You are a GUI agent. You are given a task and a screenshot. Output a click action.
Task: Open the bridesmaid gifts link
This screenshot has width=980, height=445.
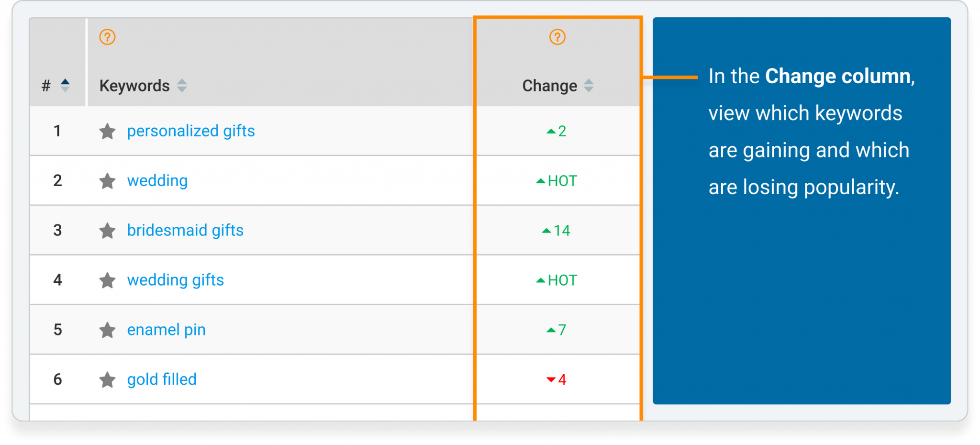click(x=185, y=230)
